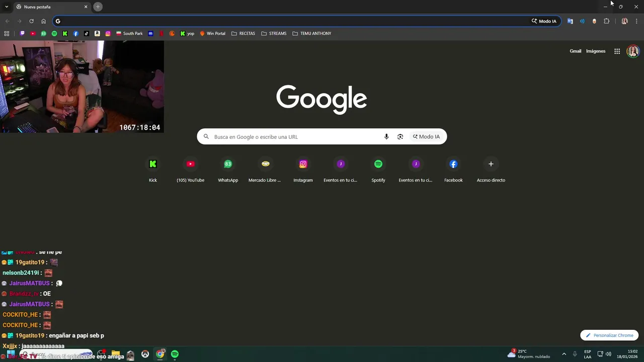Open the Mercado Libre shortcut tile

tap(265, 170)
